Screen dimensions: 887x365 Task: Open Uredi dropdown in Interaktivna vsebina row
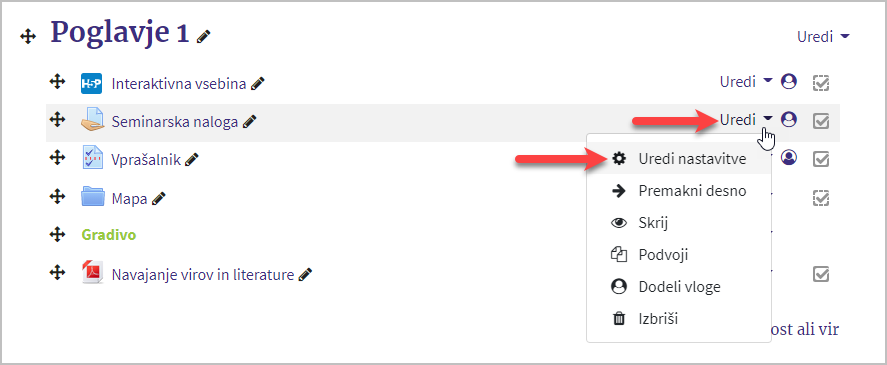(746, 82)
